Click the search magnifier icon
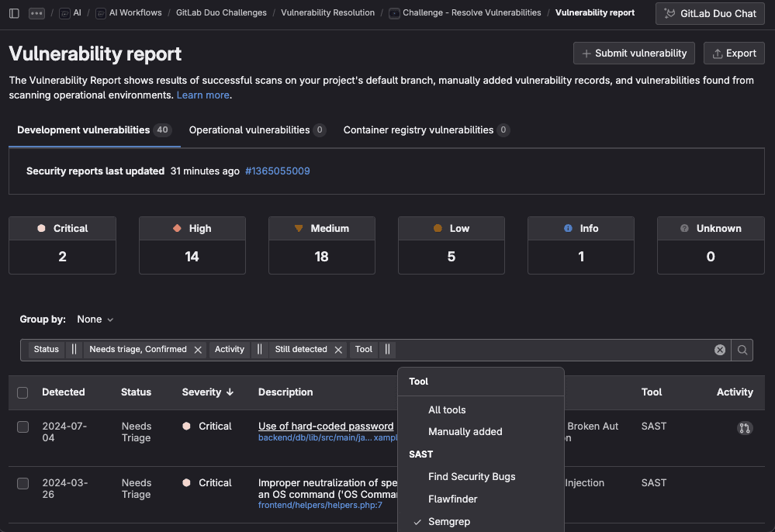The height and width of the screenshot is (532, 775). pos(742,350)
